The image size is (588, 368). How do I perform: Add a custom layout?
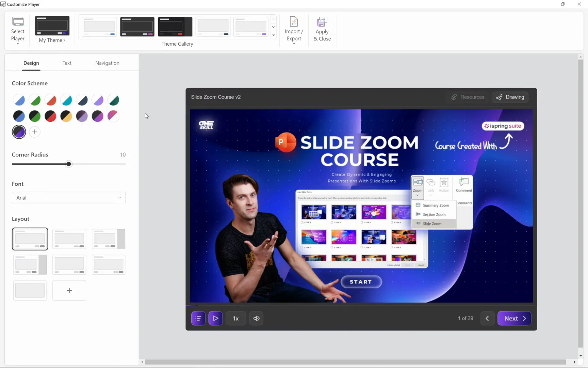point(69,291)
